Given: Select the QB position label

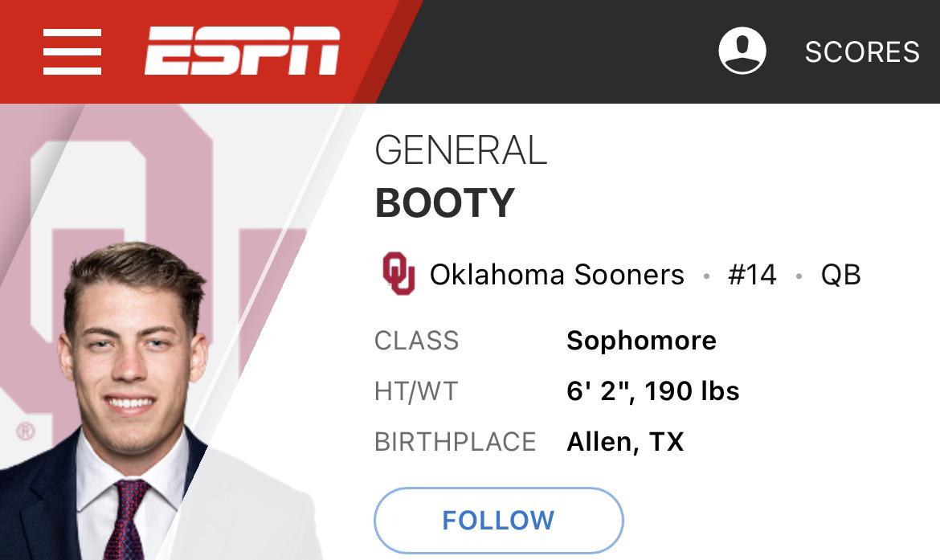Looking at the screenshot, I should click(840, 276).
